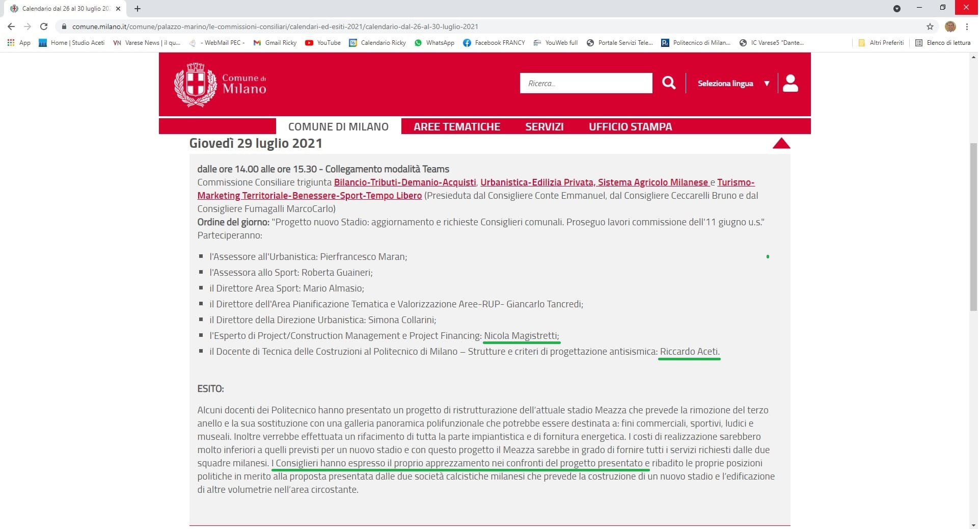
Task: Click the ESITO: heading
Action: pos(210,389)
